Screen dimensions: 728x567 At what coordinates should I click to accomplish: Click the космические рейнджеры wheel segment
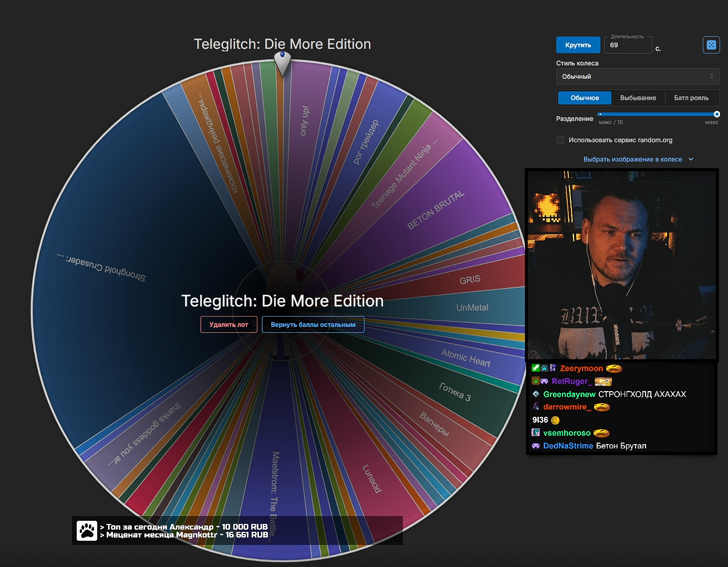[x=217, y=144]
